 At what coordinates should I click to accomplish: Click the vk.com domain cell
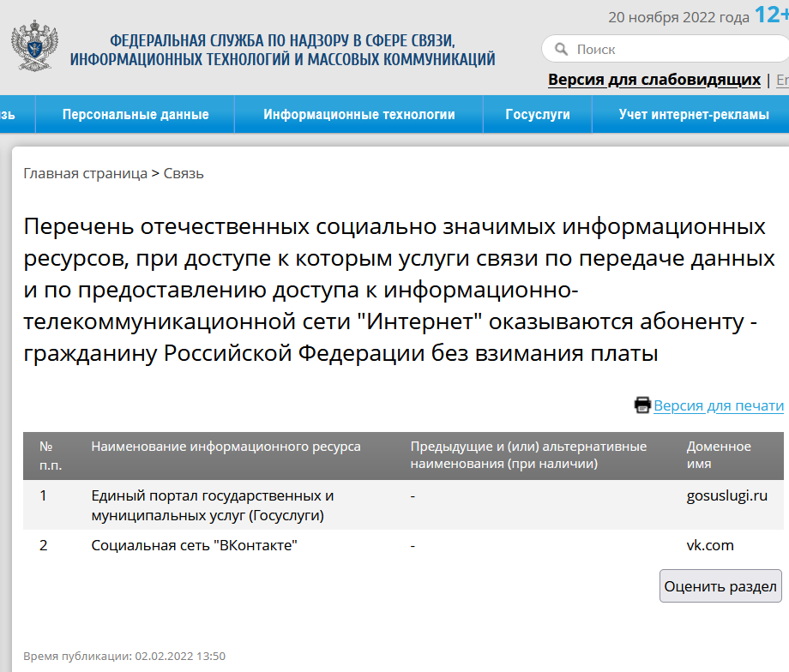click(710, 545)
